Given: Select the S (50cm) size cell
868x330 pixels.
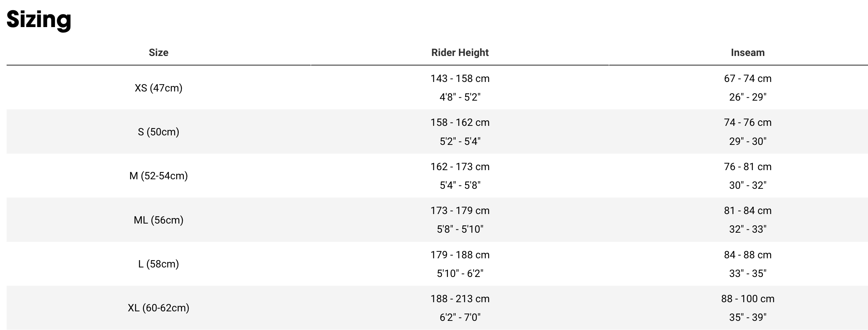Looking at the screenshot, I should [x=158, y=132].
